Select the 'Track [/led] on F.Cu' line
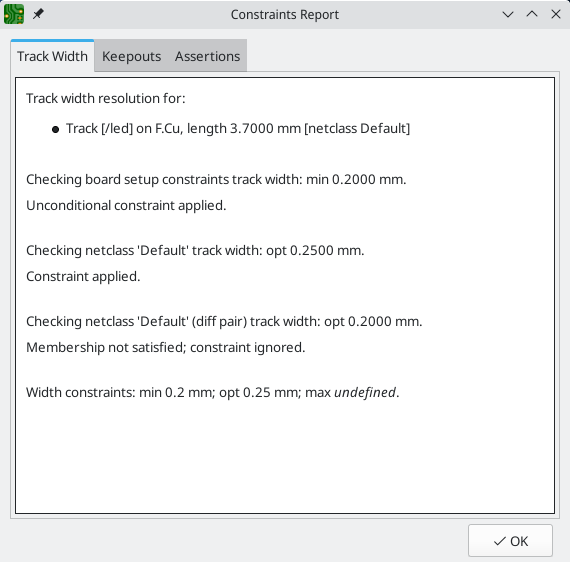Viewport: 570px width, 562px height. coord(238,129)
